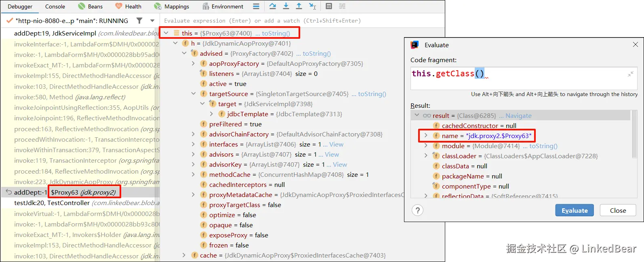Open help with the question mark button

pyautogui.click(x=418, y=210)
